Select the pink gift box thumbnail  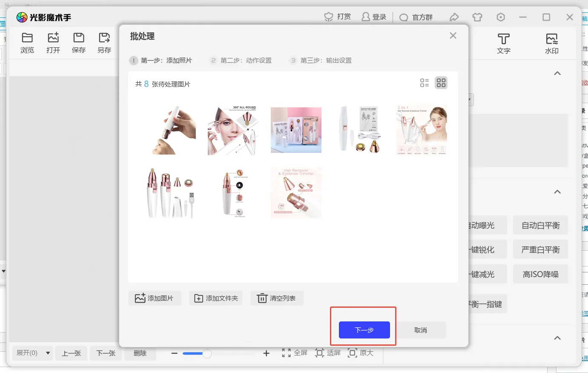click(296, 130)
